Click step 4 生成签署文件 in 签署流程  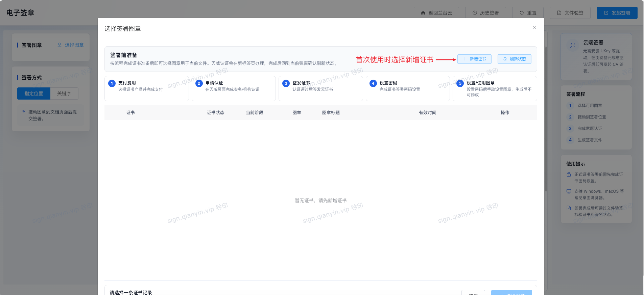pos(590,140)
